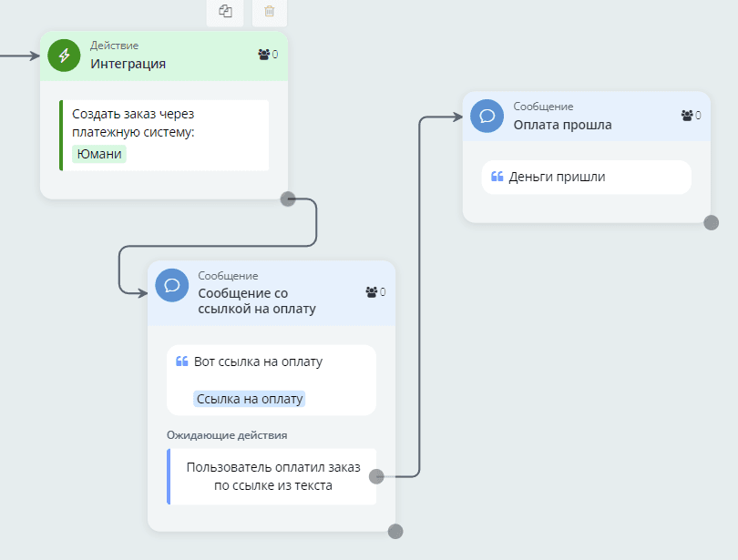Click output connector dot of Интеграция block
Screen dimensions: 738x560
tap(288, 199)
